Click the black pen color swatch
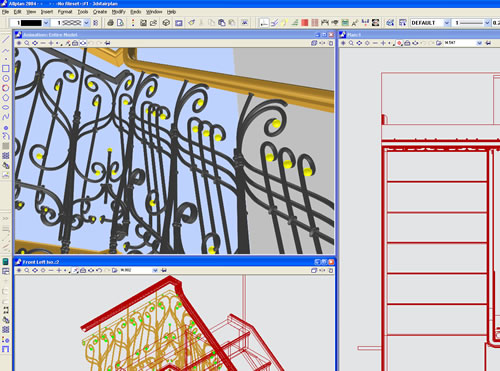 click(31, 23)
